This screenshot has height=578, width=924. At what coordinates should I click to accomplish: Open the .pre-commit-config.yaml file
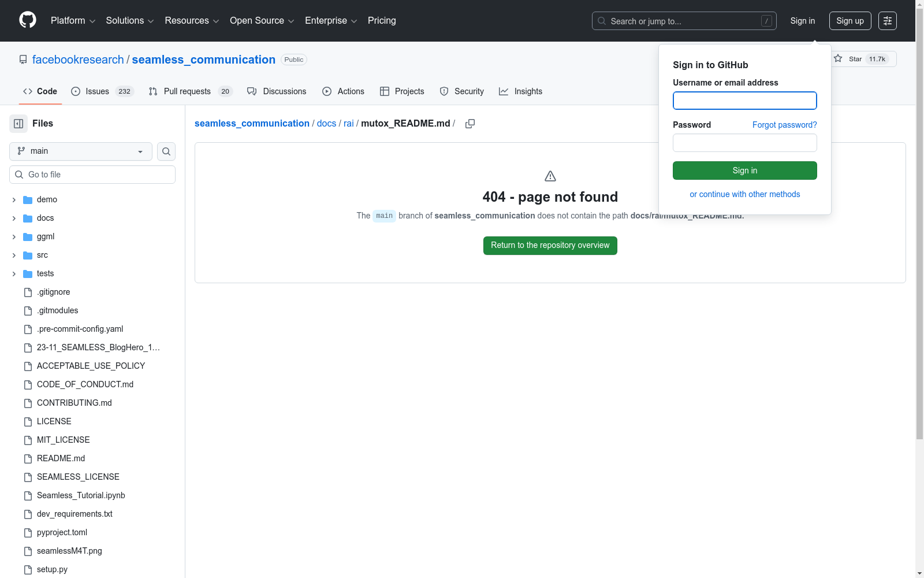coord(80,329)
